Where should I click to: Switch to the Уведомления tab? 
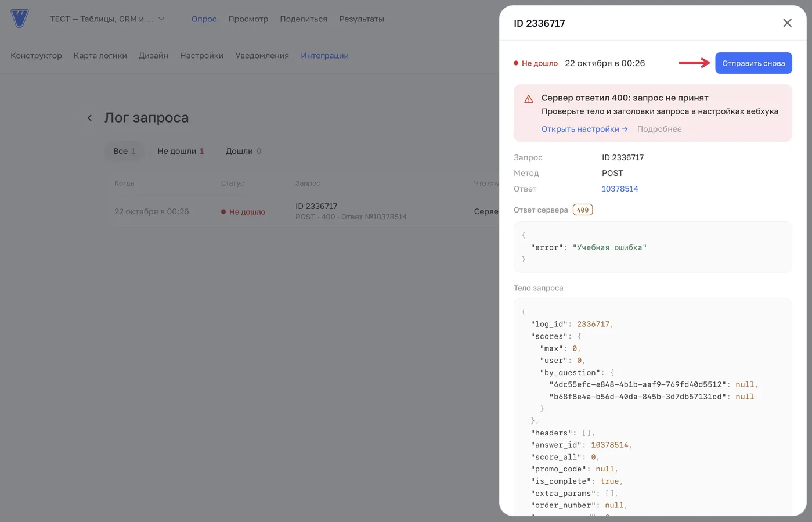(x=262, y=56)
